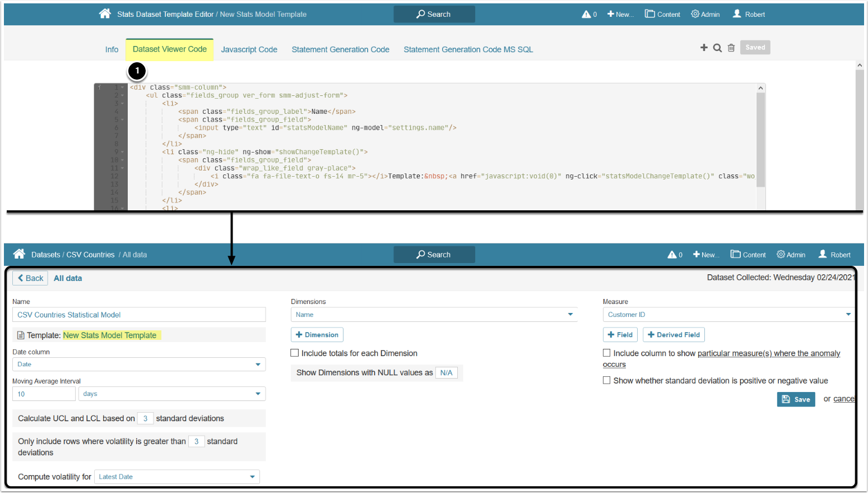Click the magnifier icon in editor toolbar

pyautogui.click(x=717, y=48)
